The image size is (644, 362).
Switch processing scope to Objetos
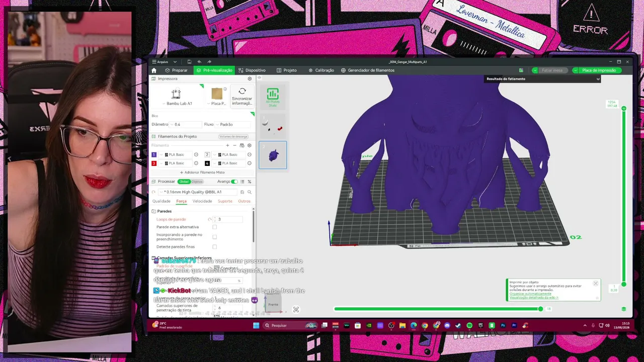tap(197, 182)
